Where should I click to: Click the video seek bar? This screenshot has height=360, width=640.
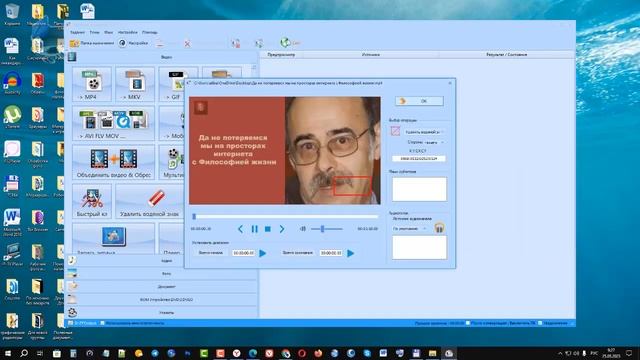[285, 217]
